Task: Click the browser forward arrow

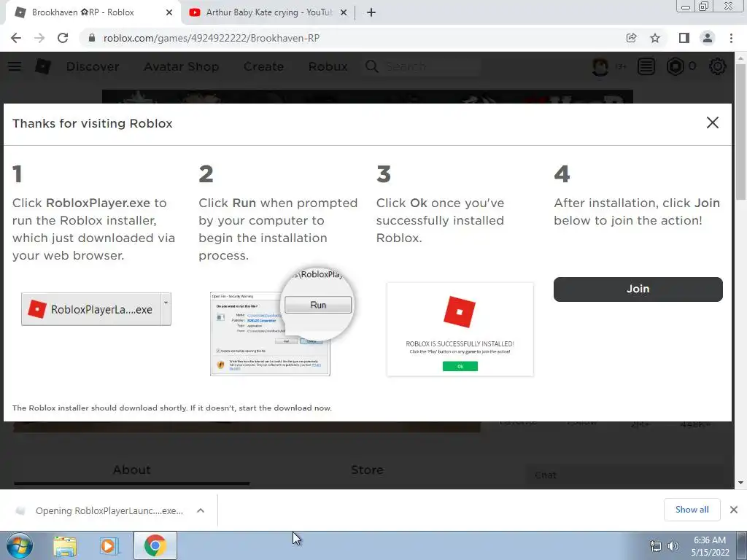Action: [x=39, y=38]
